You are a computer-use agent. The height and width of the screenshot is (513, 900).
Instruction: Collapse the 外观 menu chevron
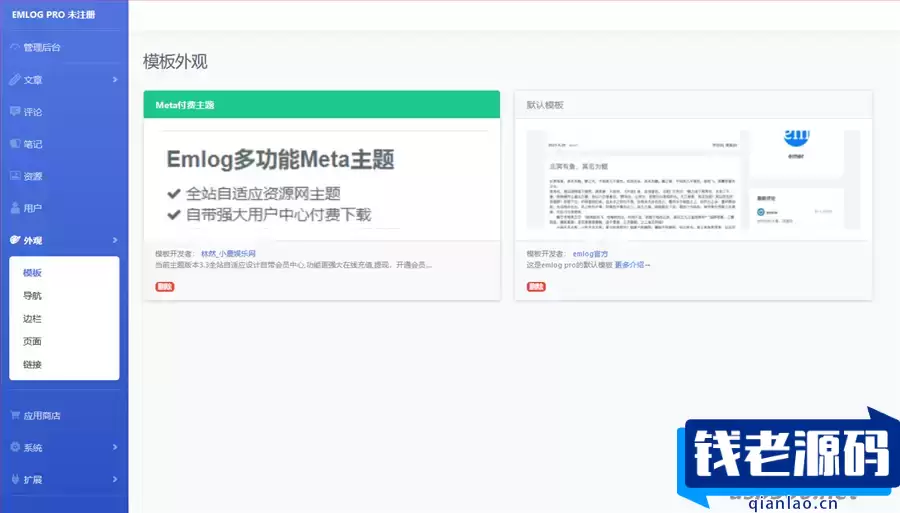[x=115, y=240]
